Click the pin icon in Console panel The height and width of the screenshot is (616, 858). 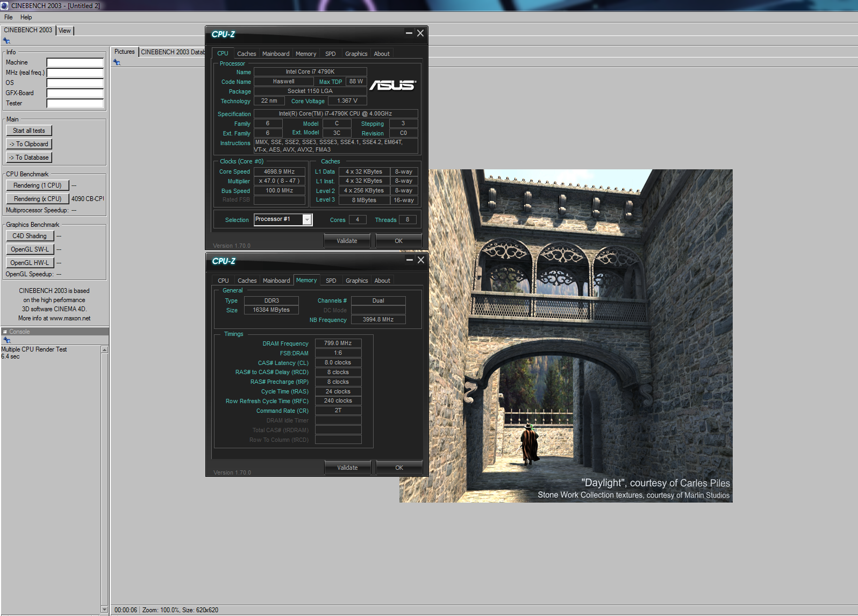(x=7, y=340)
